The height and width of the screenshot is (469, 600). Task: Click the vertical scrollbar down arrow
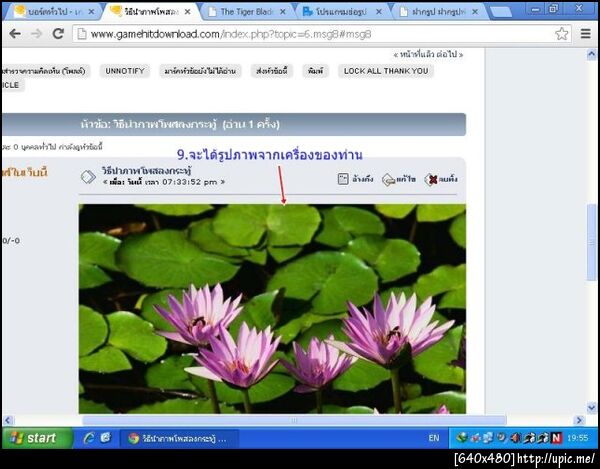pos(591,408)
